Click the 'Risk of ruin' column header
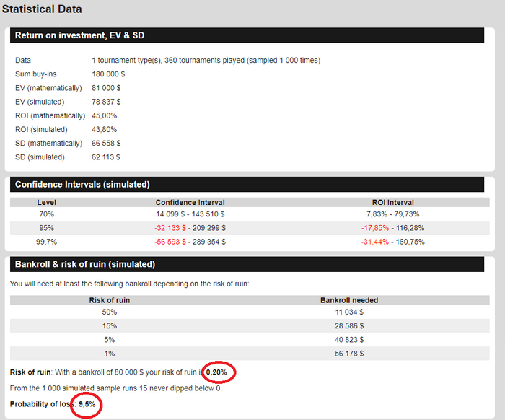The width and height of the screenshot is (505, 420). pyautogui.click(x=110, y=300)
